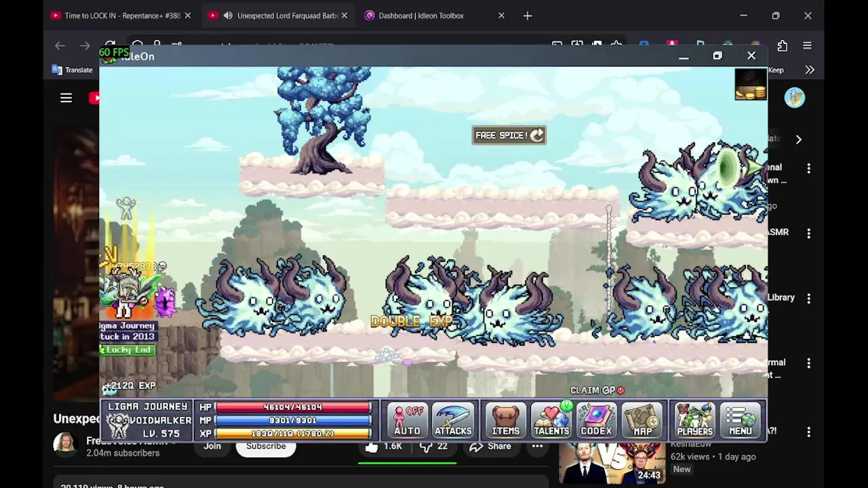Open the world MAP
This screenshot has width=868, height=488.
(x=642, y=420)
